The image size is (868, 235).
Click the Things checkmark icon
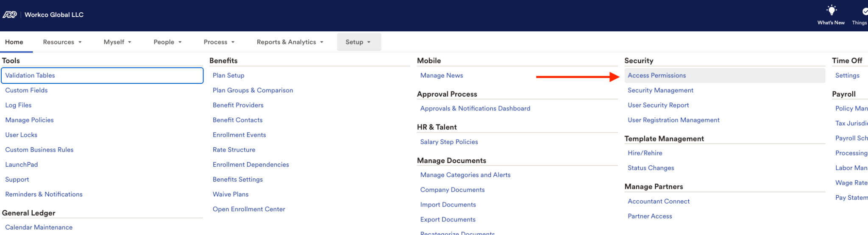[x=865, y=11]
